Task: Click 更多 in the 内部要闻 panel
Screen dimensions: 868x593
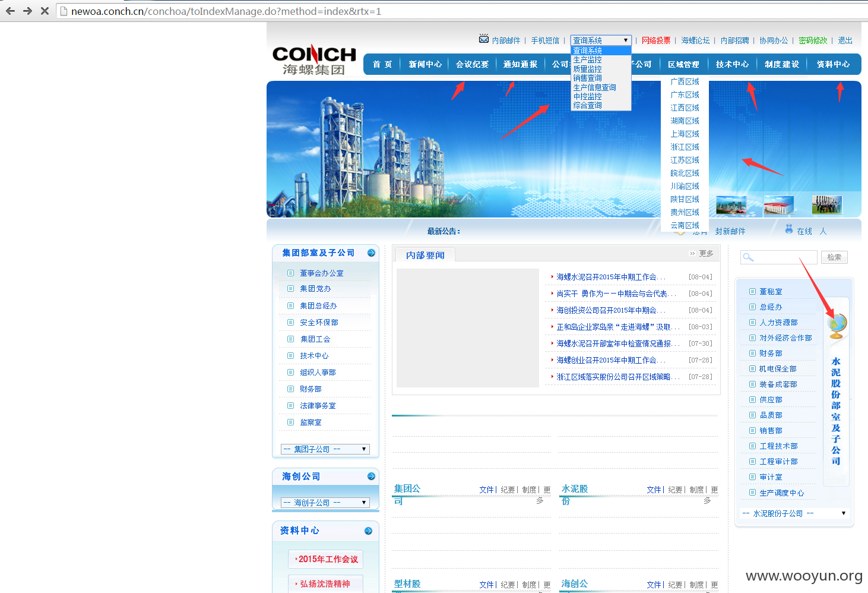Action: 706,253
